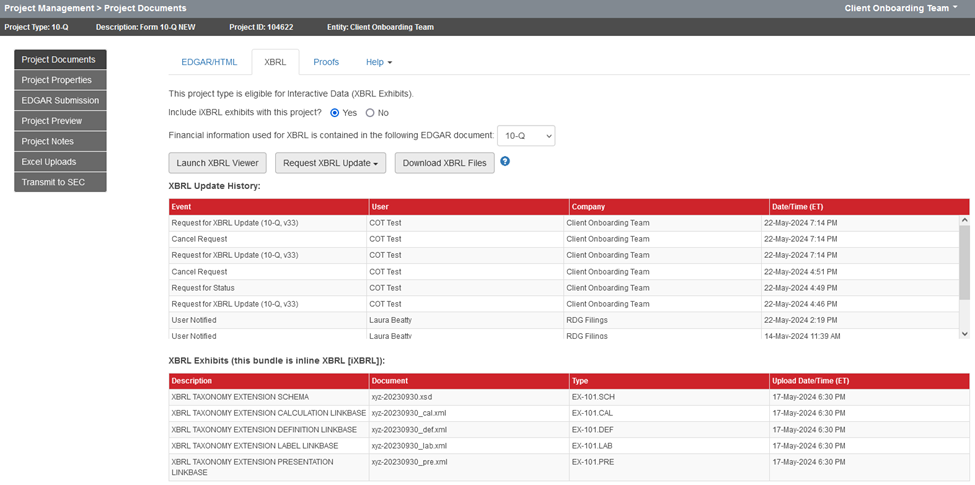The height and width of the screenshot is (485, 975).
Task: Click the blue help question mark icon
Action: [505, 161]
